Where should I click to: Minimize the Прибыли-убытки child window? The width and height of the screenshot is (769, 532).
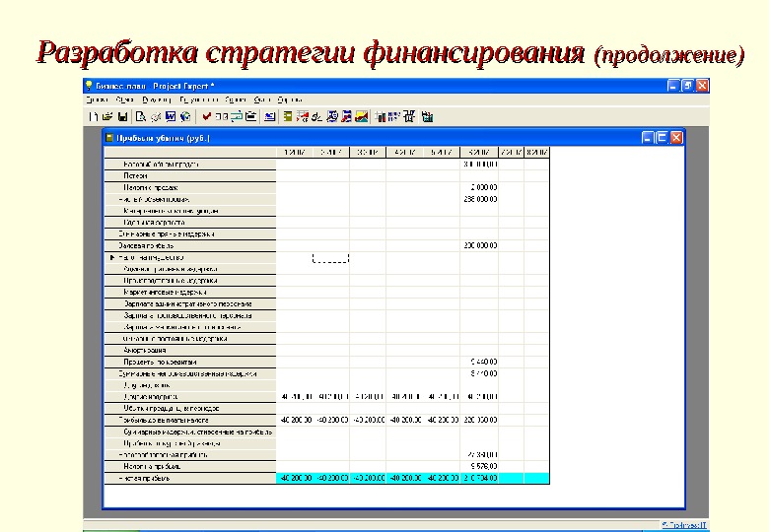tap(648, 138)
